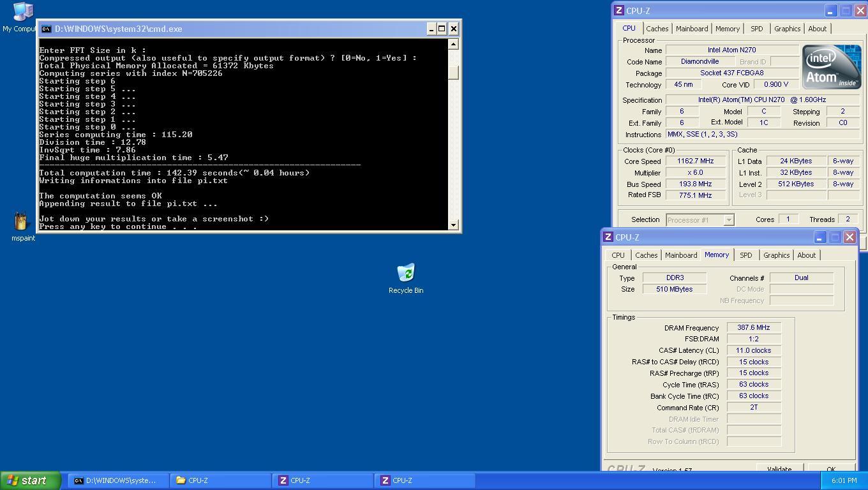Click the Validate button in lower CPU-Z
The height and width of the screenshot is (490, 868).
click(779, 468)
